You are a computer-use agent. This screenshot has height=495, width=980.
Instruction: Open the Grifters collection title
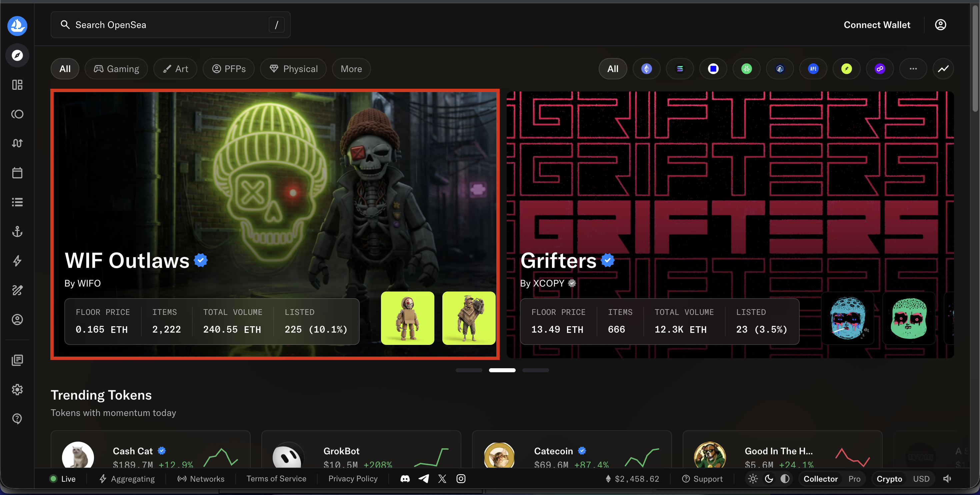click(558, 261)
